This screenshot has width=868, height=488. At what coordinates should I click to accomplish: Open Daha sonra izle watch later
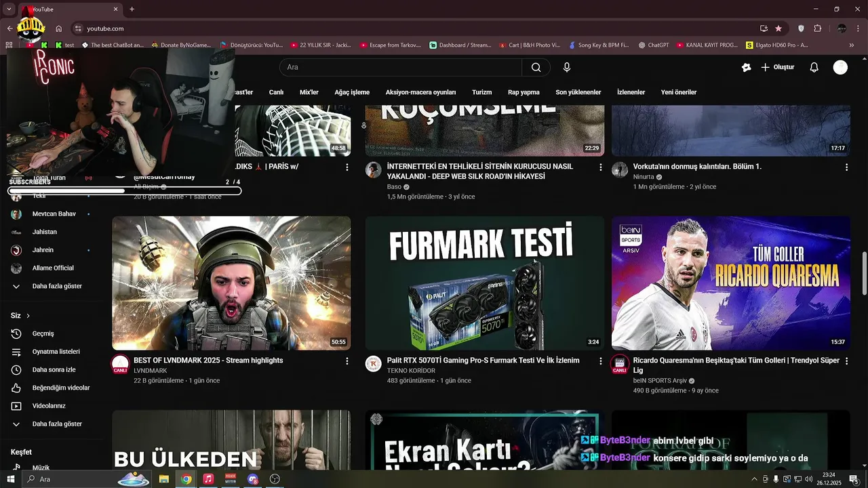pyautogui.click(x=54, y=369)
